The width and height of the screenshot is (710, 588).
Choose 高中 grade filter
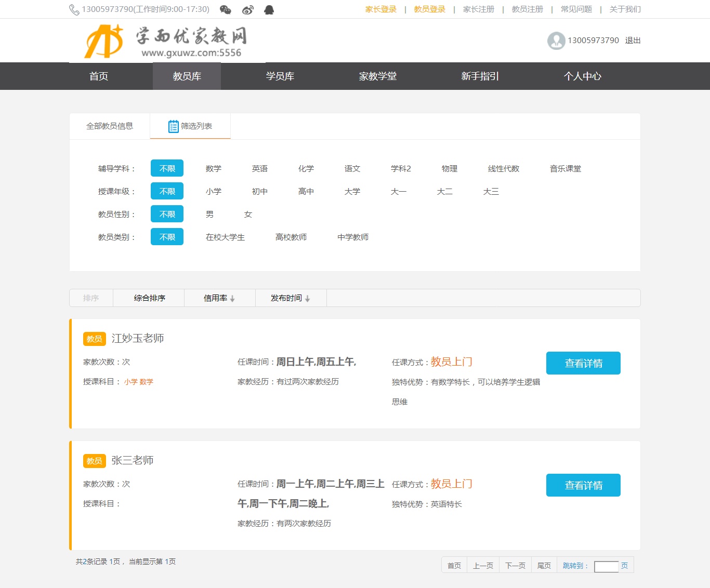click(x=306, y=192)
